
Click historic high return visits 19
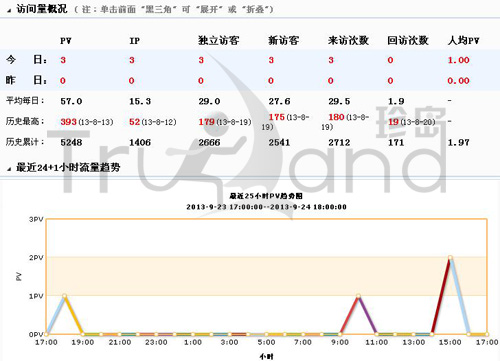point(394,122)
